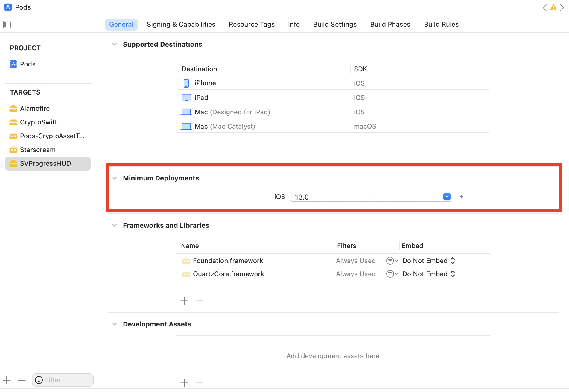The height and width of the screenshot is (392, 569).
Task: Open the yellow warning indicator
Action: tap(553, 7)
